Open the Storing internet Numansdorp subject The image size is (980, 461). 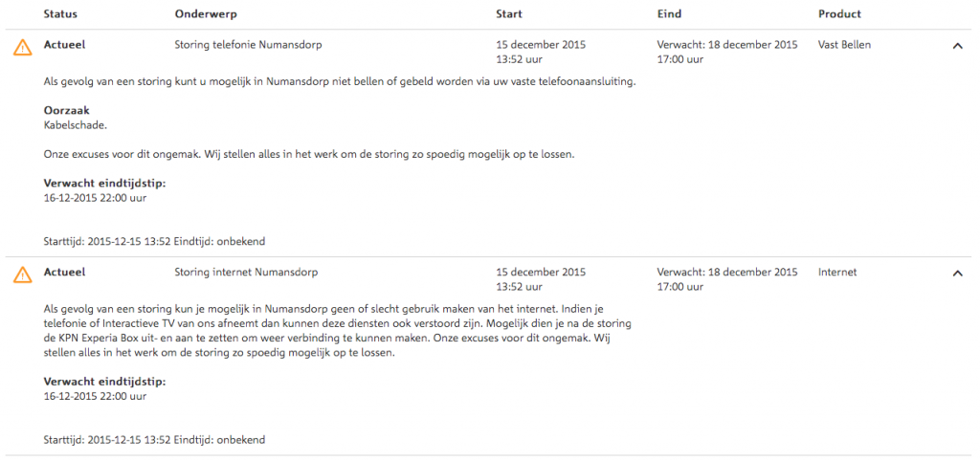(246, 273)
